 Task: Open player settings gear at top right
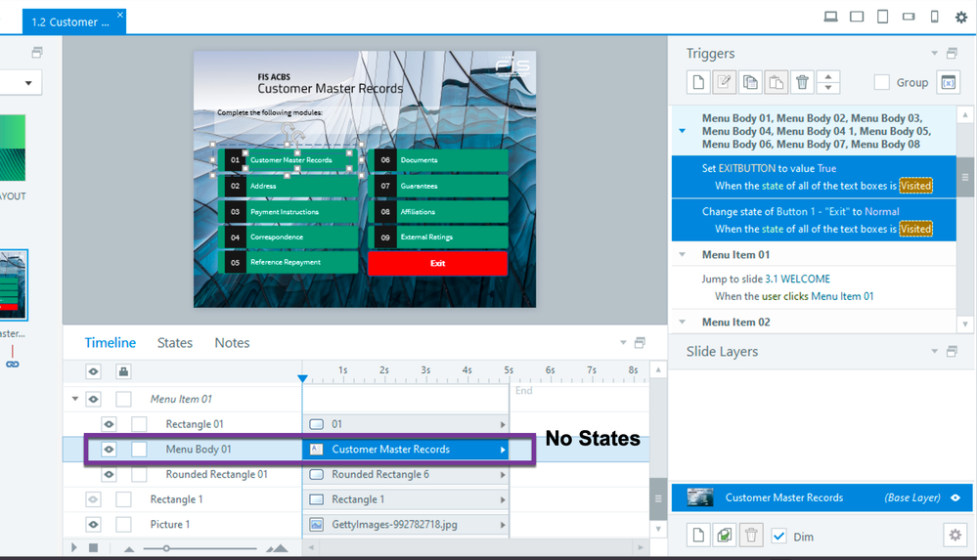(x=961, y=17)
